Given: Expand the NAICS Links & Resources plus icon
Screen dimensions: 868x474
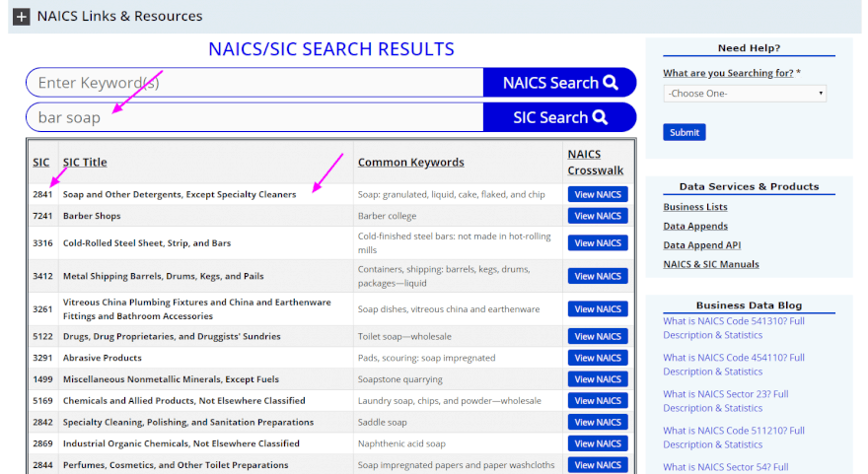Looking at the screenshot, I should click(x=21, y=17).
